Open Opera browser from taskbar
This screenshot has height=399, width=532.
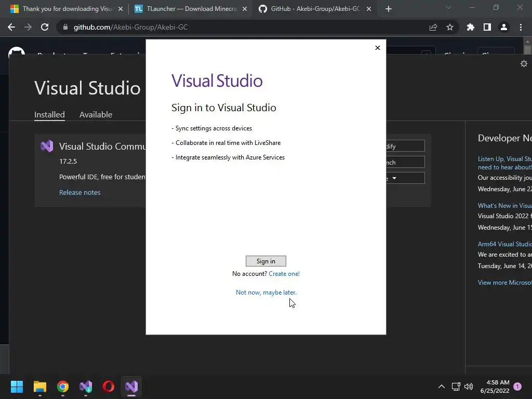109,387
